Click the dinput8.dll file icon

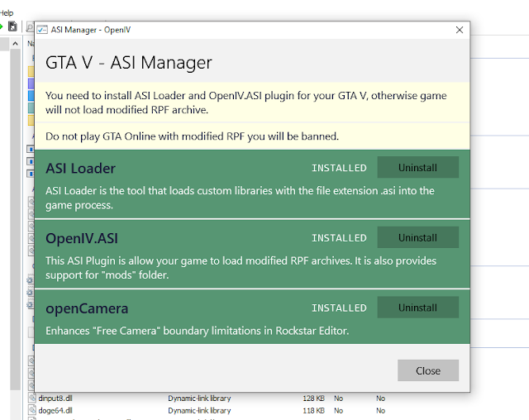[x=31, y=398]
